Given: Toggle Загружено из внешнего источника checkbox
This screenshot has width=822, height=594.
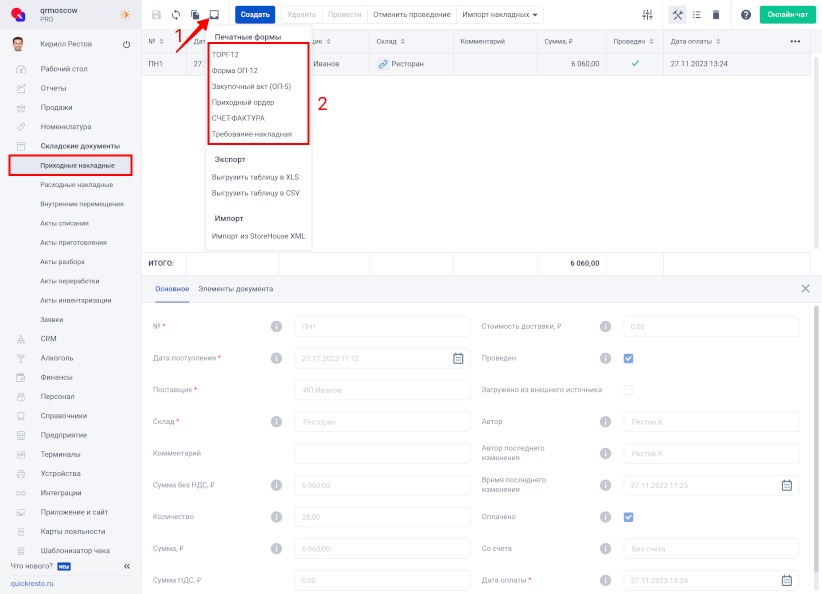Looking at the screenshot, I should 628,390.
